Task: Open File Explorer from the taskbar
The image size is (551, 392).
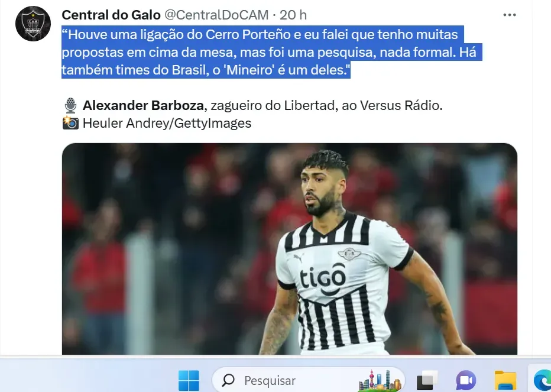Action: pos(505,380)
